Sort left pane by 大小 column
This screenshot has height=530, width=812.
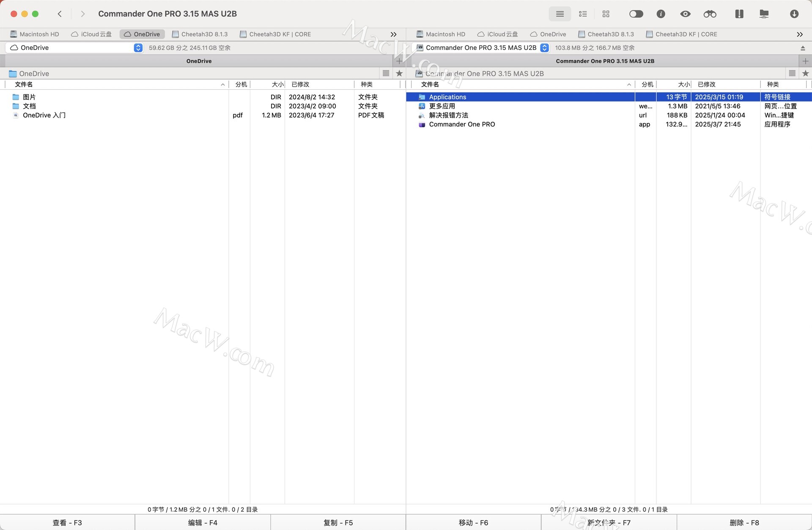click(x=268, y=85)
